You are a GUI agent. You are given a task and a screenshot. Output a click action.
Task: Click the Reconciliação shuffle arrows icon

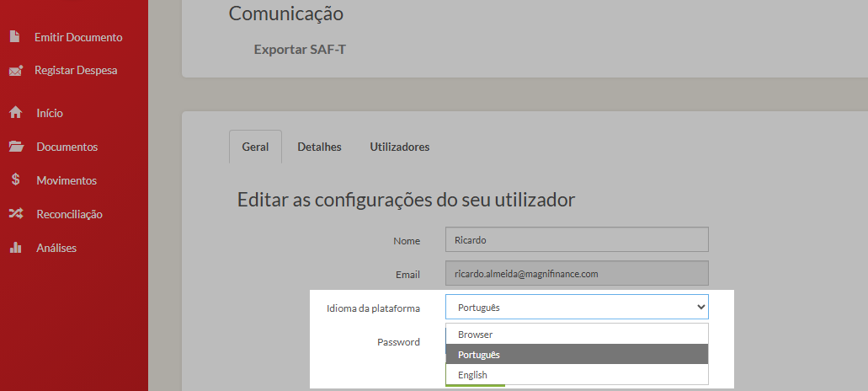click(15, 214)
